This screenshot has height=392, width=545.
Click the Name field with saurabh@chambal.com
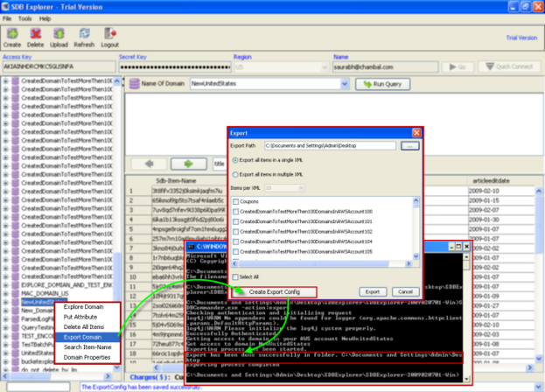tap(385, 67)
